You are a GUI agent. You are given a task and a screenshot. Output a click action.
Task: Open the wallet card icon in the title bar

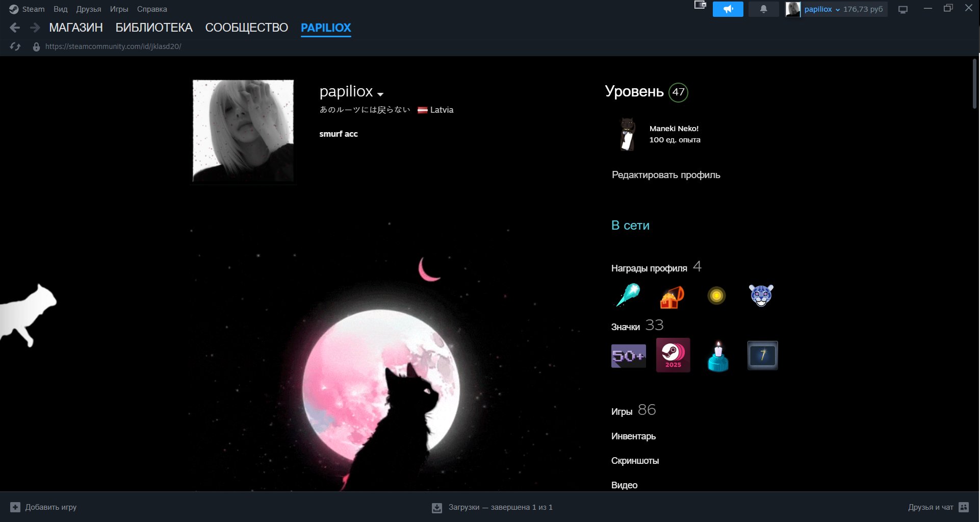pyautogui.click(x=700, y=5)
